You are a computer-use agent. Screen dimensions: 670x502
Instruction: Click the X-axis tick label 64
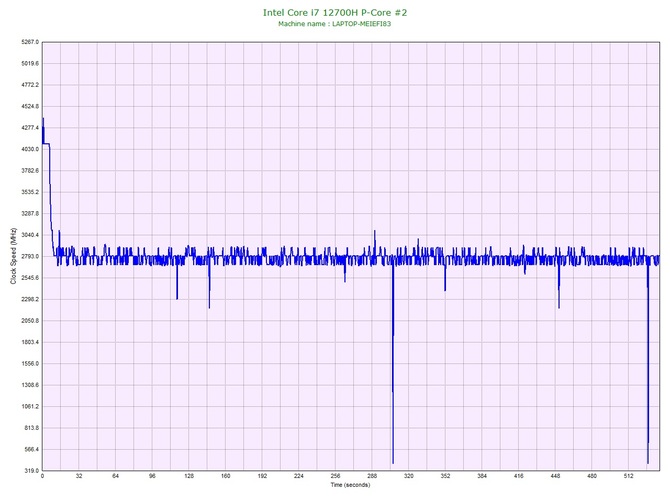[115, 476]
